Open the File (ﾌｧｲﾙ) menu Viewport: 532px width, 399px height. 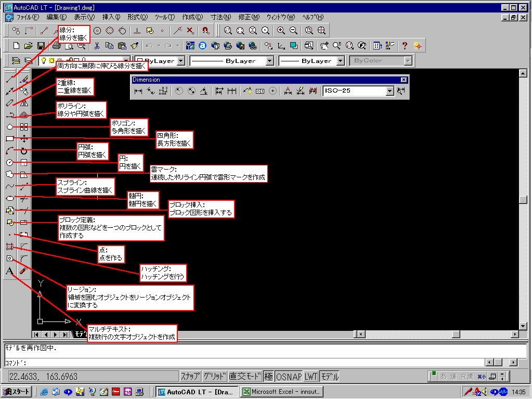point(28,17)
